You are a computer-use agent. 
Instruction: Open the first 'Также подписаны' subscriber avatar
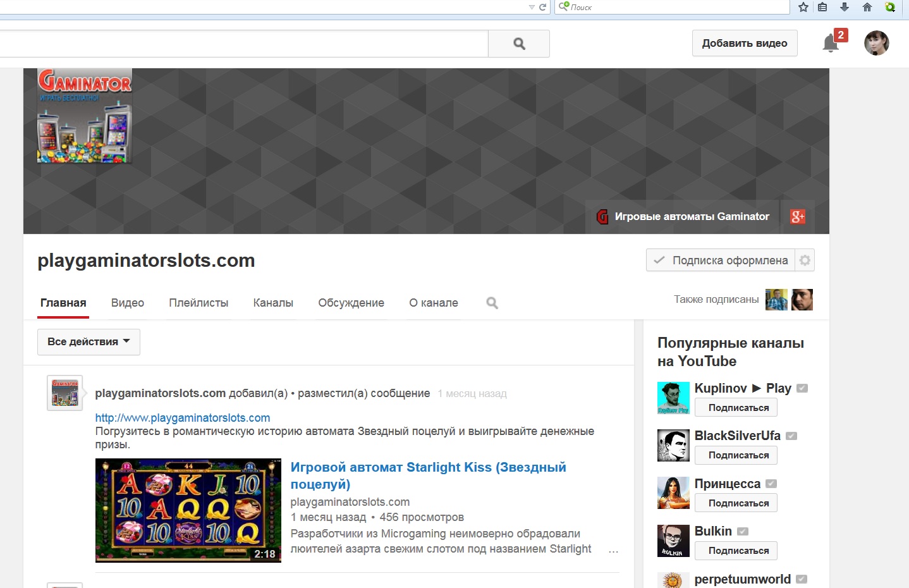tap(776, 300)
